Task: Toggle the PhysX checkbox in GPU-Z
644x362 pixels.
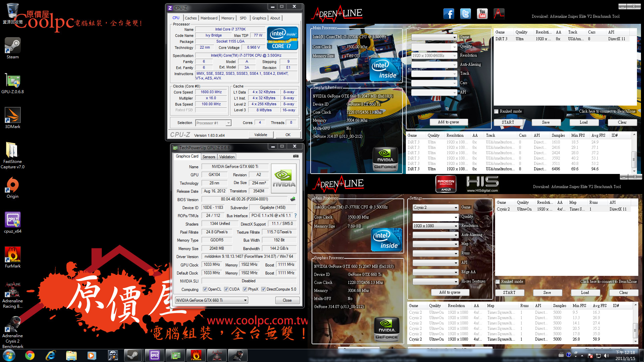Action: [x=245, y=289]
